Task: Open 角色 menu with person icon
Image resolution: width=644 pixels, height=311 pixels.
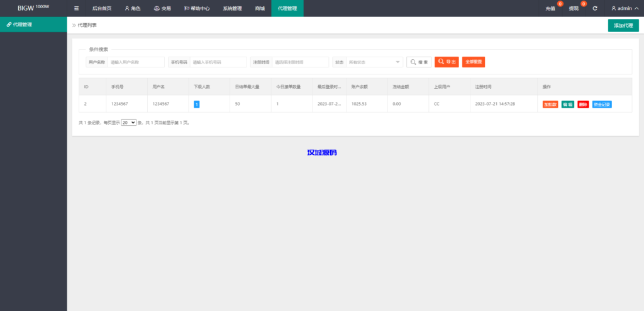Action: (x=132, y=8)
